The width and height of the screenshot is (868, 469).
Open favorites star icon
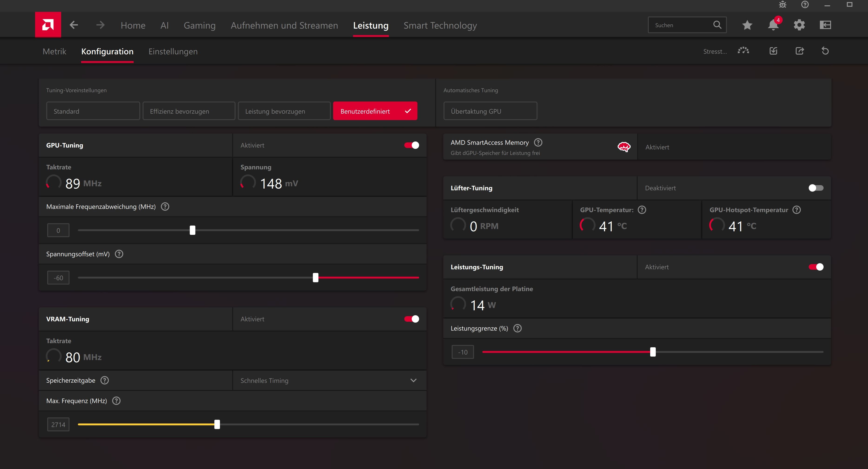tap(747, 25)
